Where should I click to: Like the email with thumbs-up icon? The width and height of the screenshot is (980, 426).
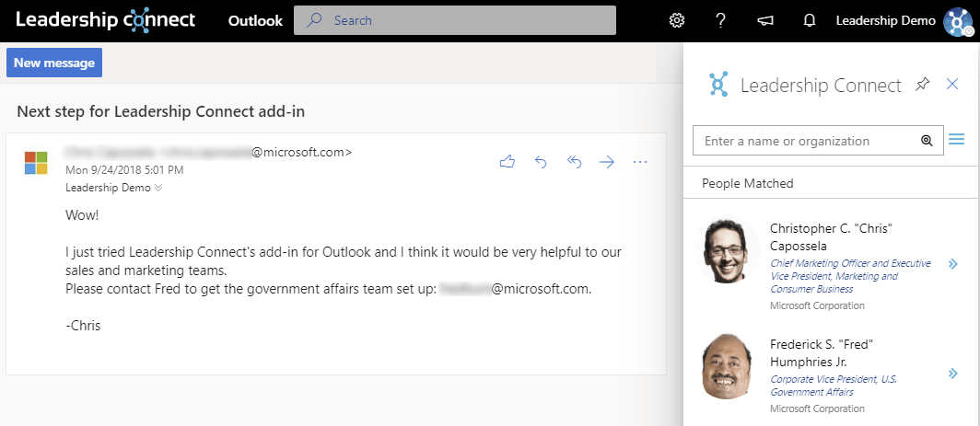(507, 163)
